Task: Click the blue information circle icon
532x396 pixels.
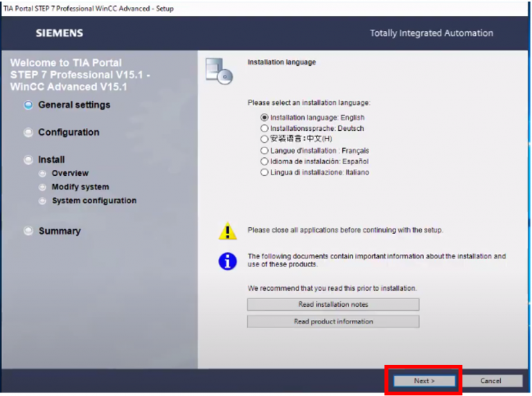Action: click(227, 260)
